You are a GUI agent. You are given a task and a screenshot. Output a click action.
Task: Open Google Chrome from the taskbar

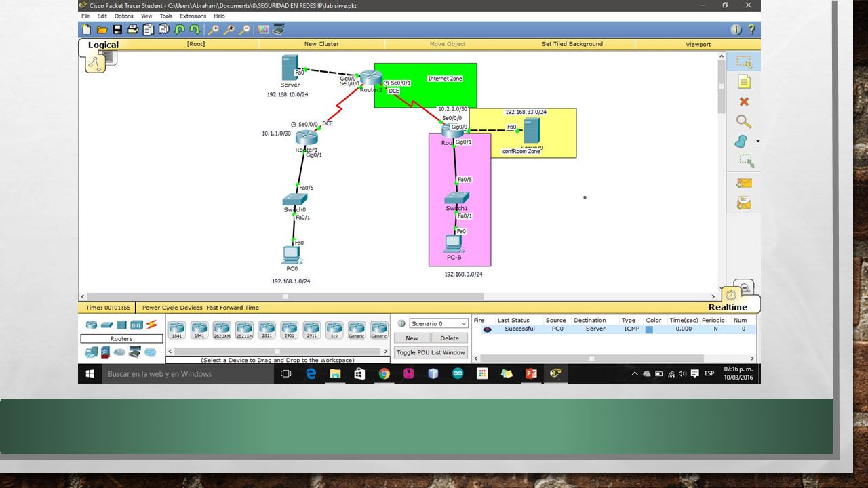[x=384, y=374]
